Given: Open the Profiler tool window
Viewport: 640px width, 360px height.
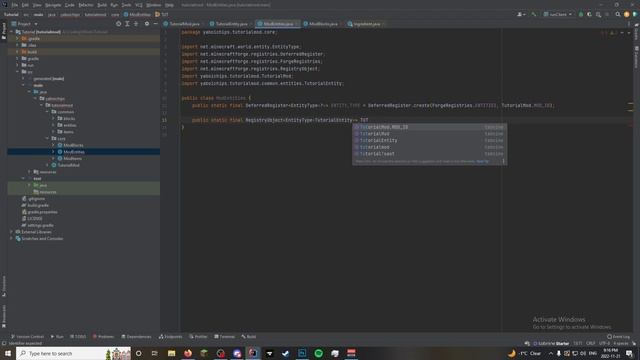Looking at the screenshot, I should (198, 337).
